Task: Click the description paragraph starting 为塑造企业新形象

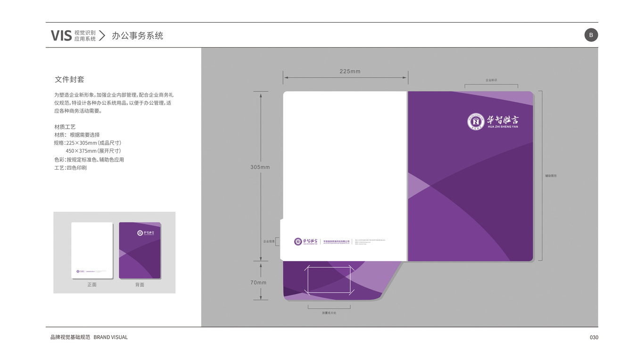Action: coord(114,103)
